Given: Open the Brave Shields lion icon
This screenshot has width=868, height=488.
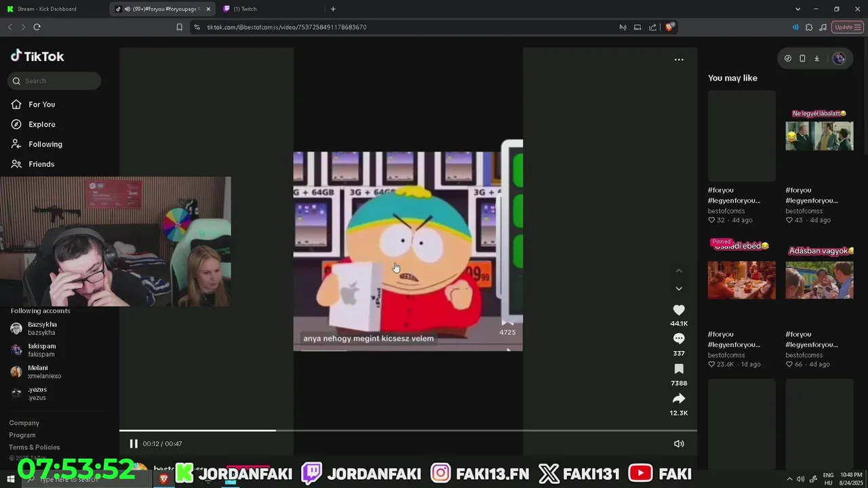Looking at the screenshot, I should click(x=669, y=27).
